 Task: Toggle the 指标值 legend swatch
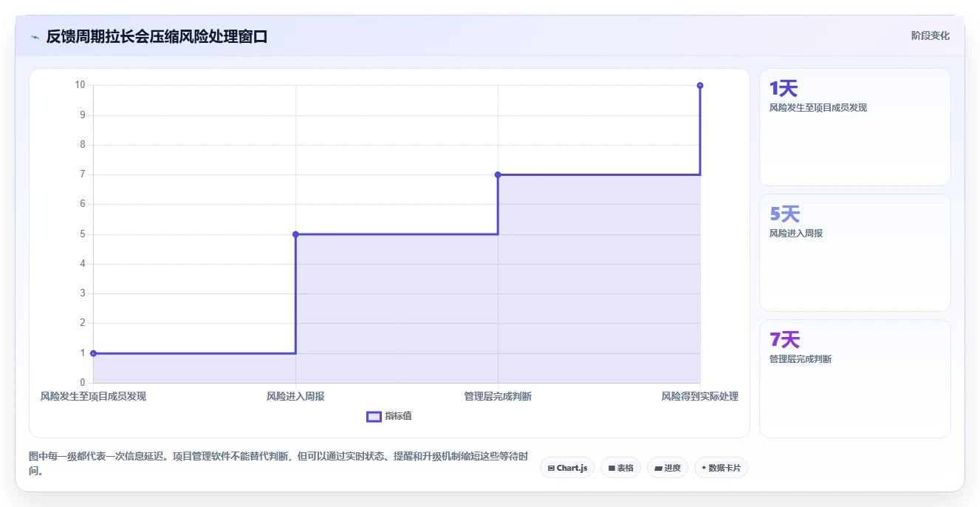pyautogui.click(x=374, y=416)
